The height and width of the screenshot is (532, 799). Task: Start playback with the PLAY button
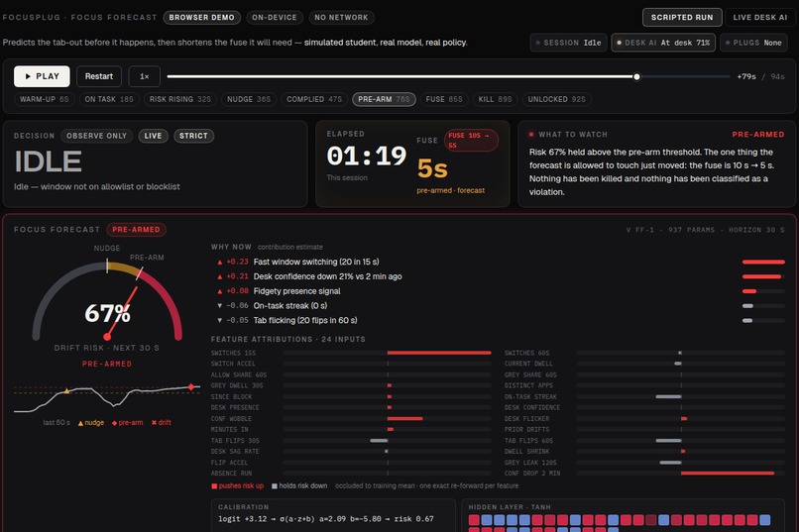point(42,76)
